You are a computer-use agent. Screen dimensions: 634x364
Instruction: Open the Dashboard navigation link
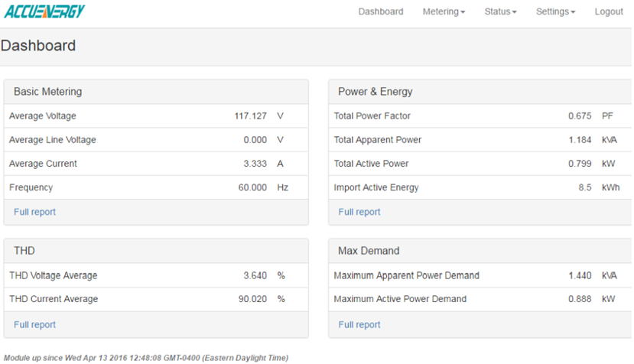(380, 11)
